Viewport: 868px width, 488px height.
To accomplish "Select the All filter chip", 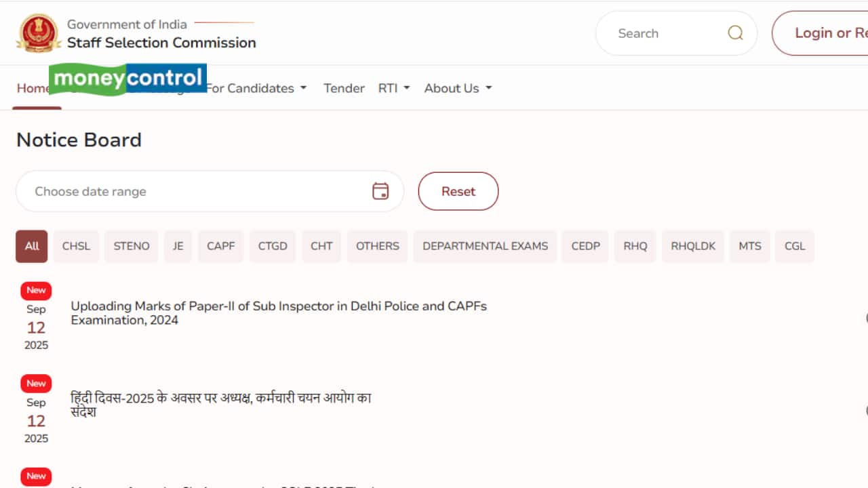I will pos(32,246).
